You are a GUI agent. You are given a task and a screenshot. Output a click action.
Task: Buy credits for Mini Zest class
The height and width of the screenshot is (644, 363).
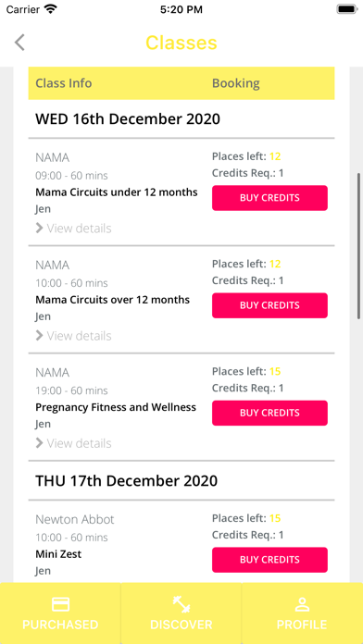[269, 560]
